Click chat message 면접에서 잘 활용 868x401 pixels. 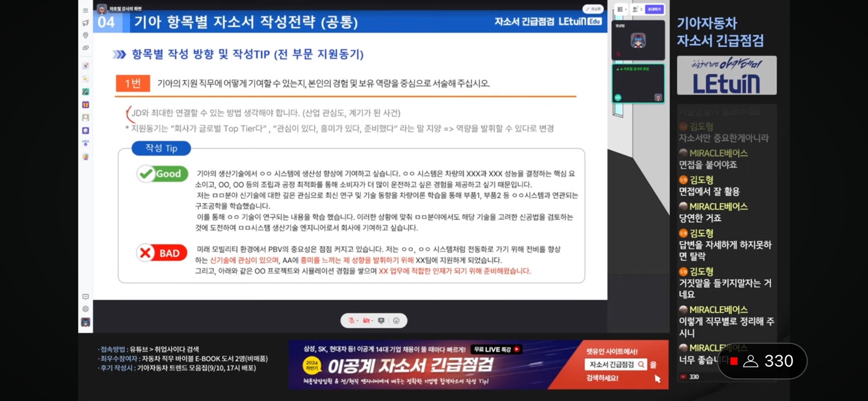click(x=709, y=192)
